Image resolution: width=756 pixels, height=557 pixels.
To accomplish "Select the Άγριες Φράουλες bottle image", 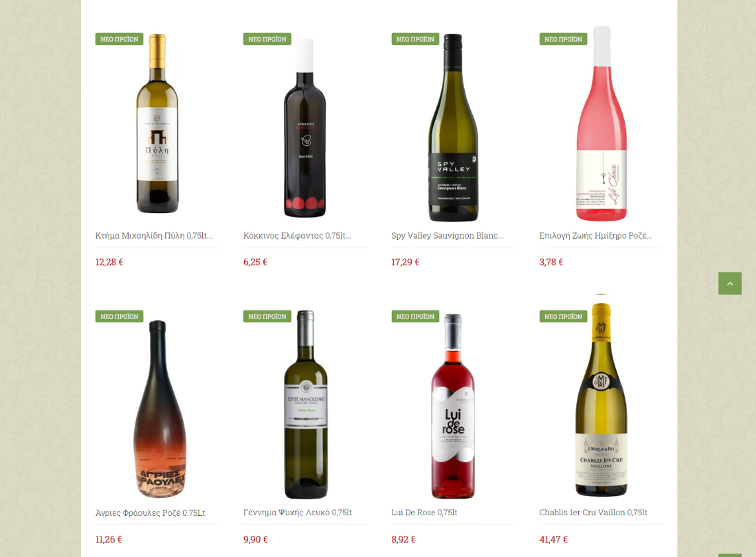I will tap(158, 409).
